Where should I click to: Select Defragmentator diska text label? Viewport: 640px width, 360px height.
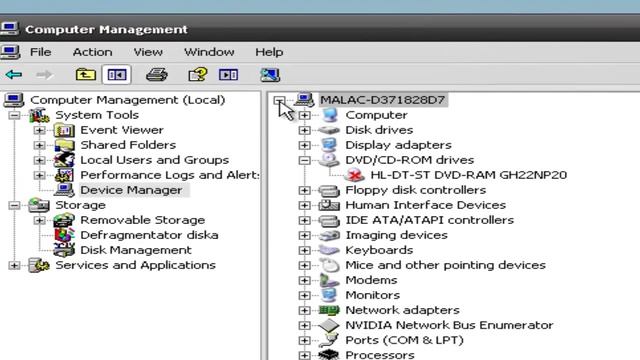149,235
